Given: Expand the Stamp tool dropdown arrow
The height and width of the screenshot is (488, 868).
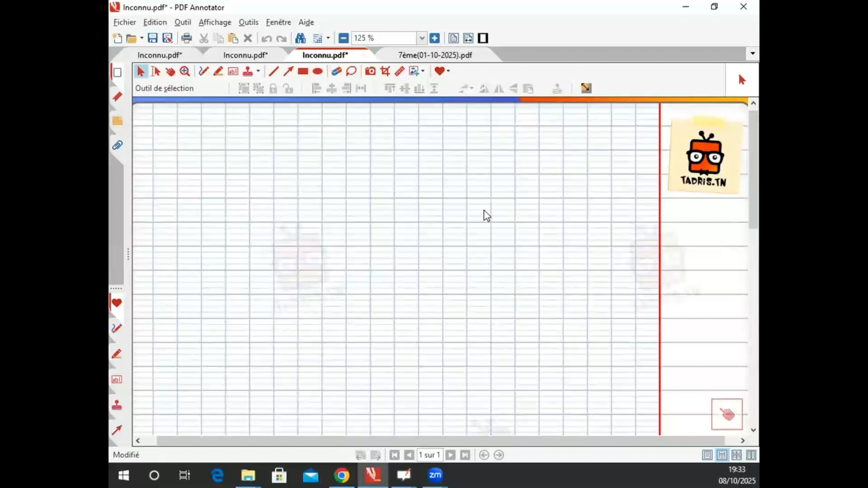Looking at the screenshot, I should click(258, 71).
